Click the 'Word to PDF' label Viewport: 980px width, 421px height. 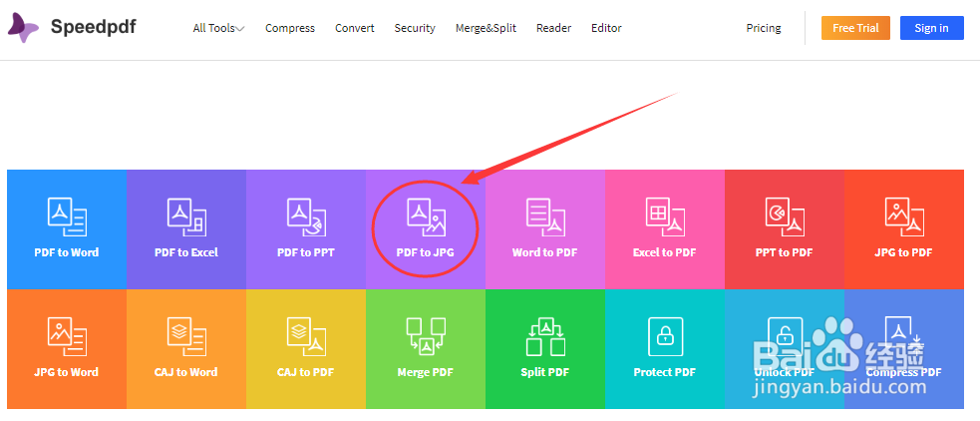coord(545,252)
